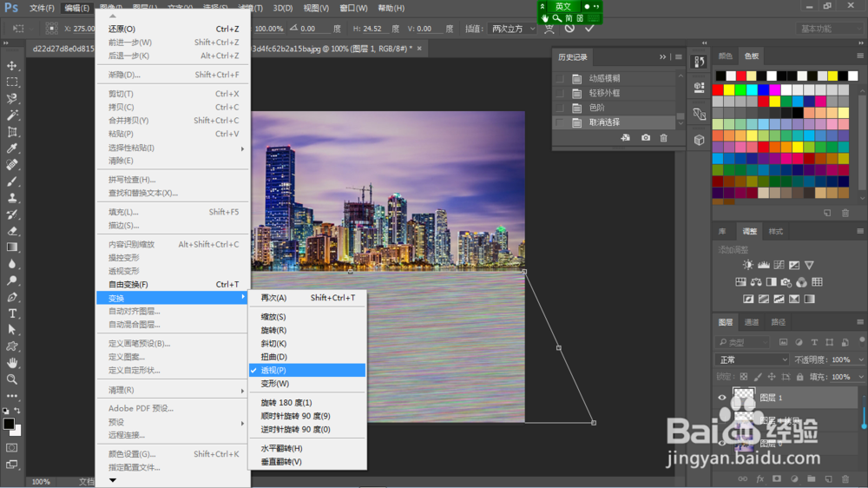Open the 正常 blend mode dropdown

click(x=753, y=359)
